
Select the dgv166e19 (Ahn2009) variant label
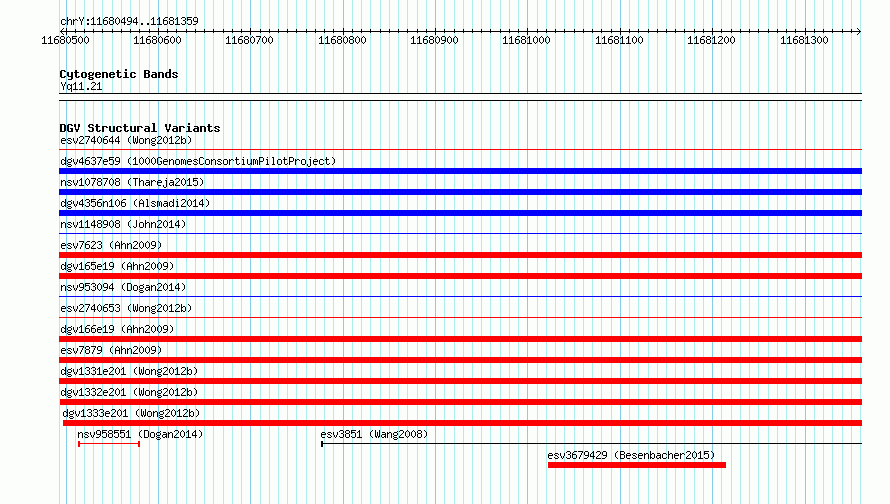tap(117, 329)
